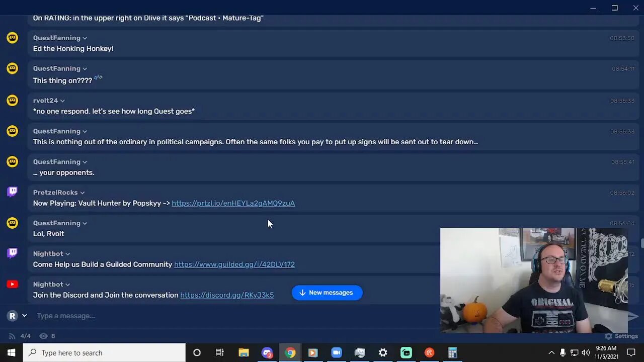Expand QuestFanning menu above "This thing on????"
Viewport: 644px width, 362px height.
[x=85, y=69]
